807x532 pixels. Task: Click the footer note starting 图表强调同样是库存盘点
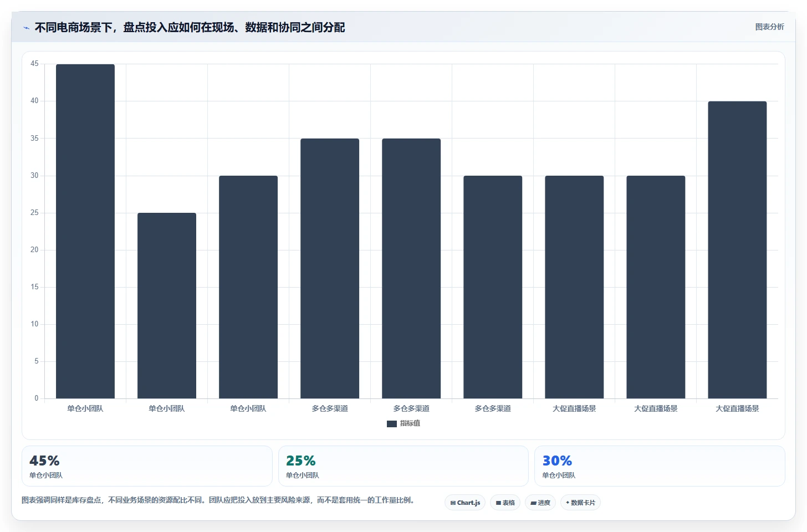tap(218, 500)
